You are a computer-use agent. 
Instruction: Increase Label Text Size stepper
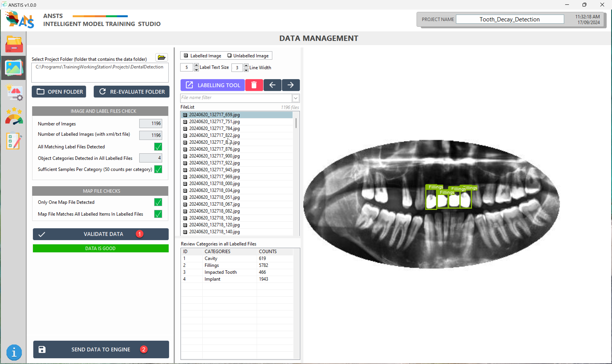point(196,65)
